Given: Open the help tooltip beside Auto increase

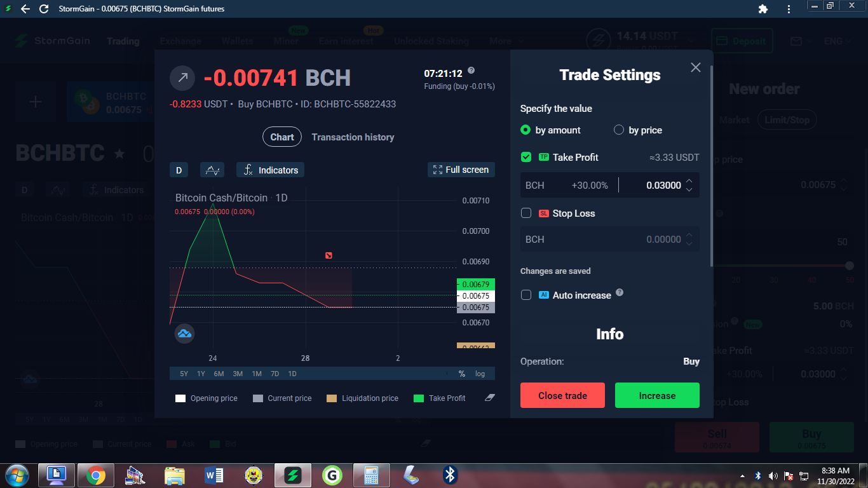Looking at the screenshot, I should point(620,292).
